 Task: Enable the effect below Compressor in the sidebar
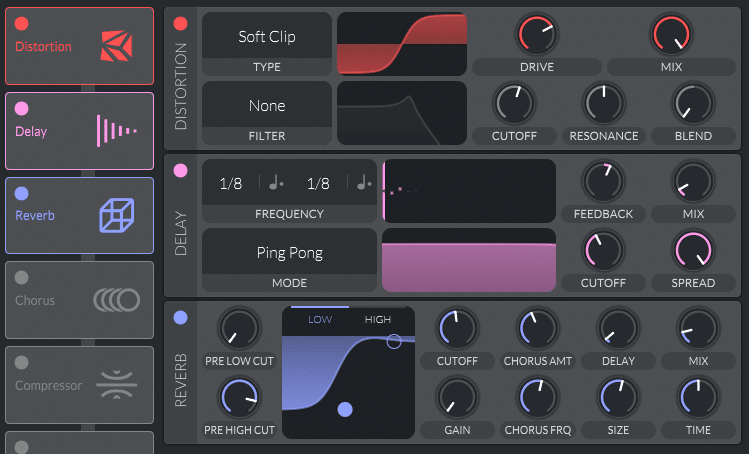[x=21, y=447]
